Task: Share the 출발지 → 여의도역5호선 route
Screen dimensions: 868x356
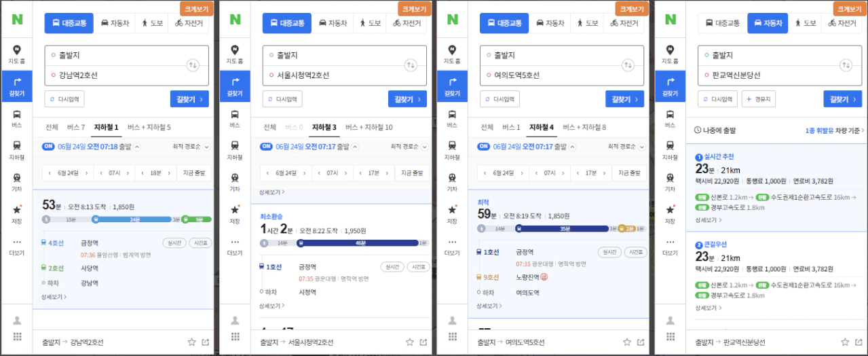Action: (641, 342)
